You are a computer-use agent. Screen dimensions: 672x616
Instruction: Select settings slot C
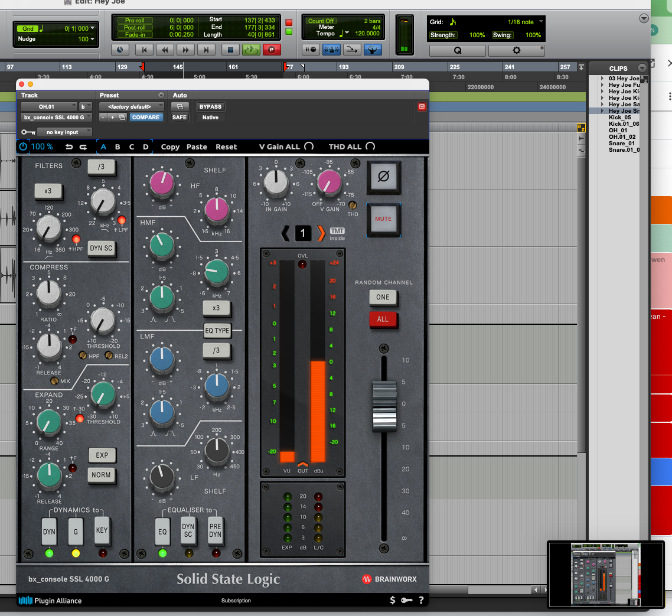tap(132, 146)
